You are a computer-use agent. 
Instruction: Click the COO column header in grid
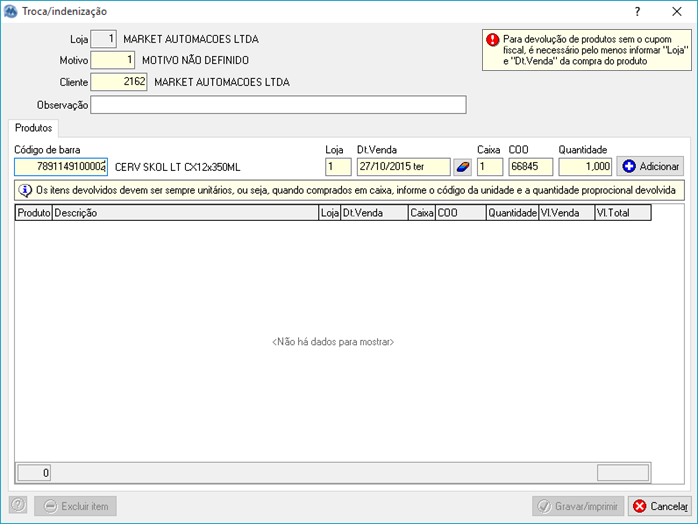click(x=460, y=213)
